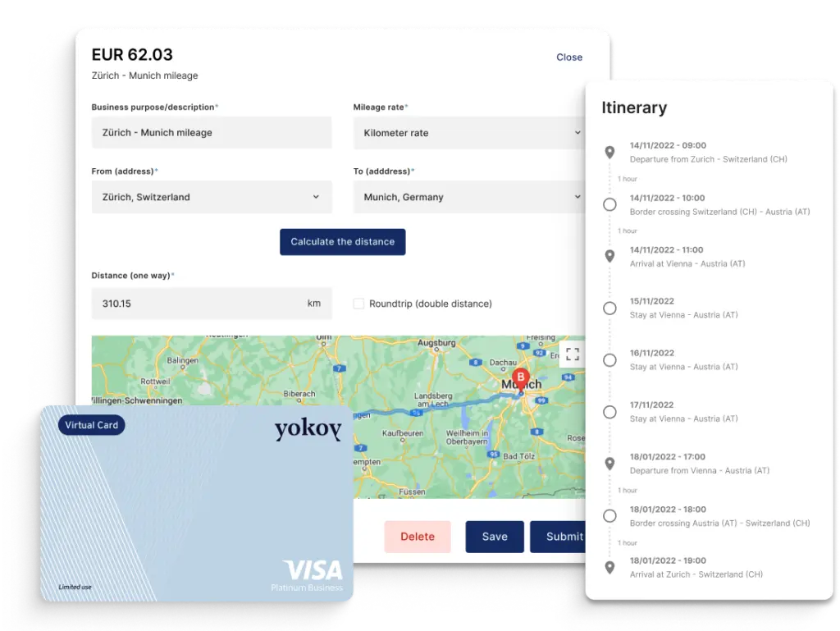Click the EUR 62.03 amount heading
The image size is (840, 631).
[x=132, y=55]
